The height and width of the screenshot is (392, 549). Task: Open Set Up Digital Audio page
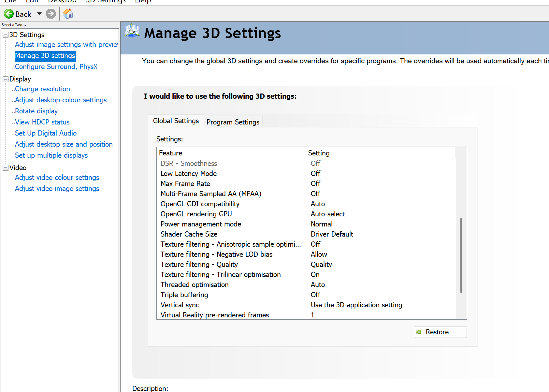(x=46, y=133)
